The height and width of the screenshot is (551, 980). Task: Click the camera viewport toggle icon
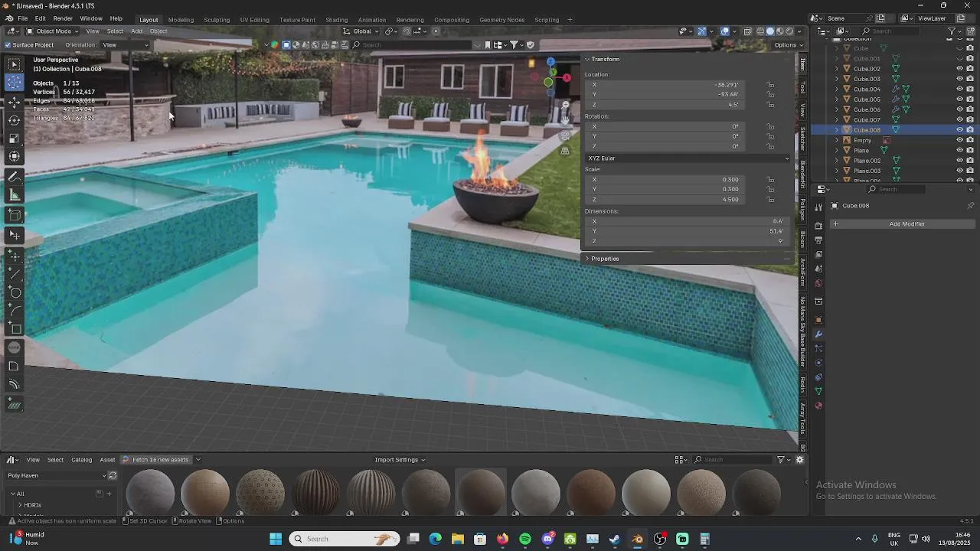[565, 135]
